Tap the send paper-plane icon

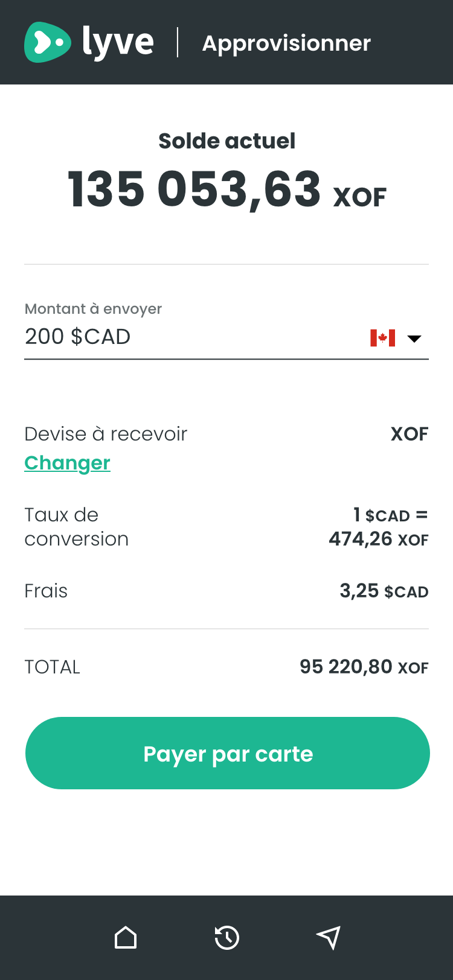click(x=328, y=938)
